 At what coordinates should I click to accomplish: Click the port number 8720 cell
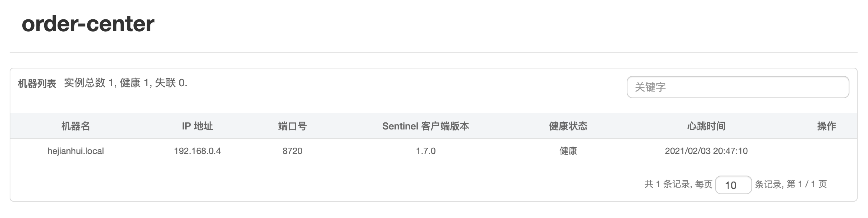pyautogui.click(x=292, y=151)
